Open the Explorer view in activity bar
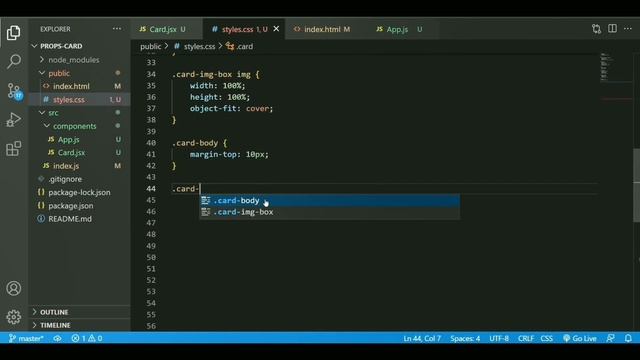Image resolution: width=640 pixels, height=360 pixels. (x=13, y=33)
